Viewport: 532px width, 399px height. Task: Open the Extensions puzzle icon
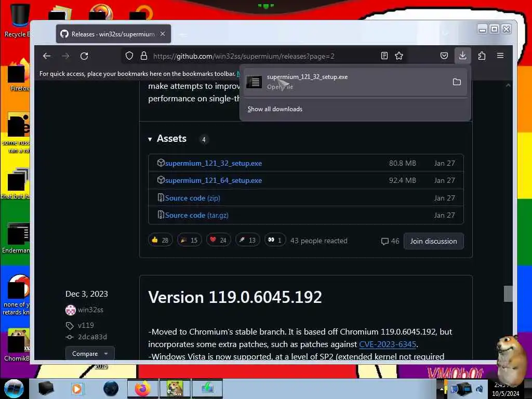tap(482, 56)
